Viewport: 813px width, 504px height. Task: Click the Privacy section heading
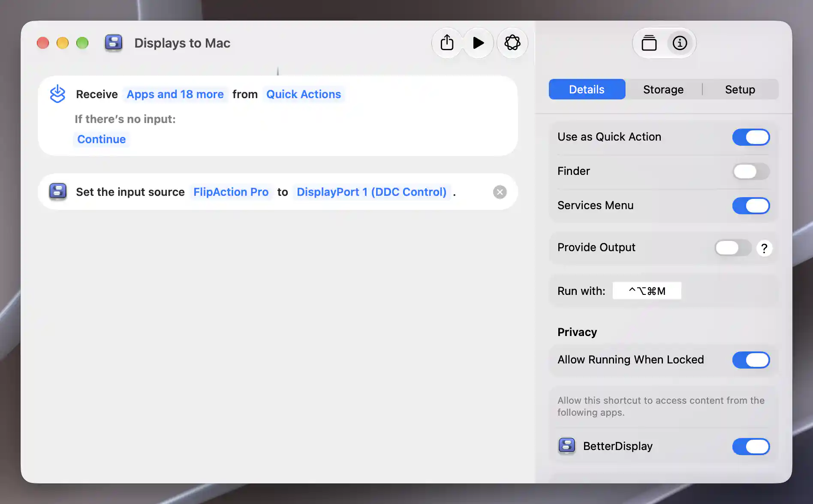point(577,332)
